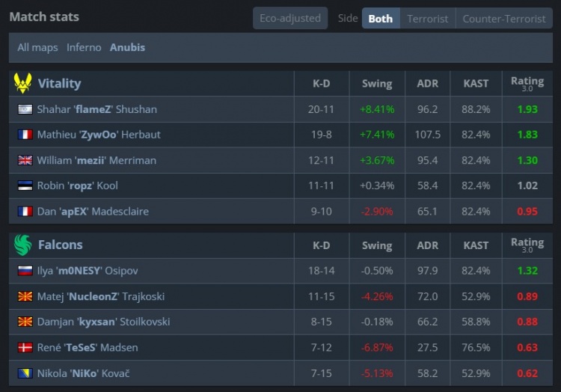Click the Russian flag next to m0NESY
Viewport: 561px width, 392px height.
[25, 271]
